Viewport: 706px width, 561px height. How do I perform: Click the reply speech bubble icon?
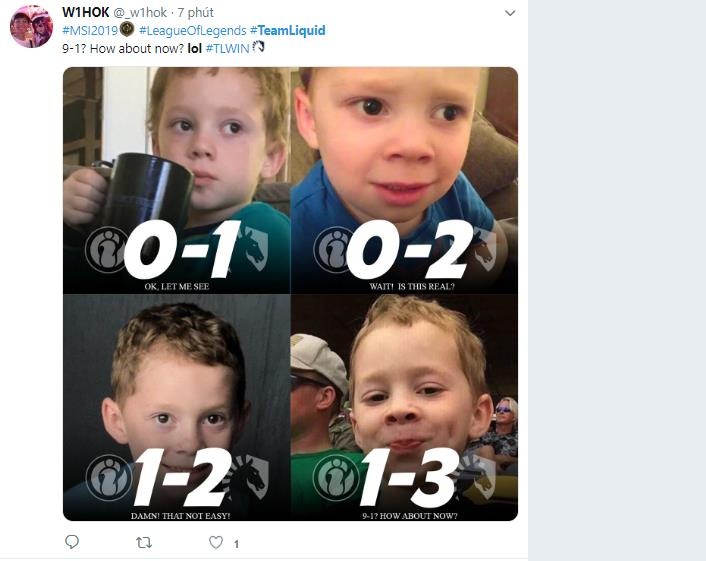click(72, 542)
